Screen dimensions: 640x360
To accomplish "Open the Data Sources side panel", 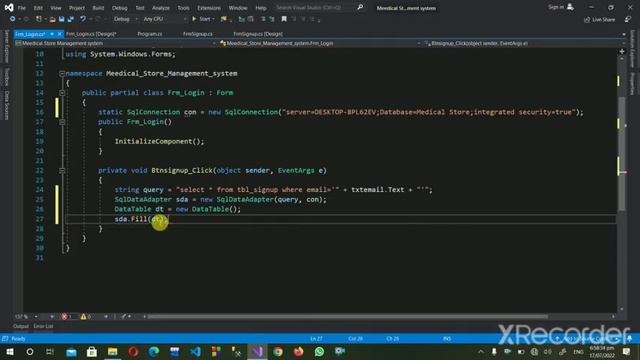I will click(7, 105).
